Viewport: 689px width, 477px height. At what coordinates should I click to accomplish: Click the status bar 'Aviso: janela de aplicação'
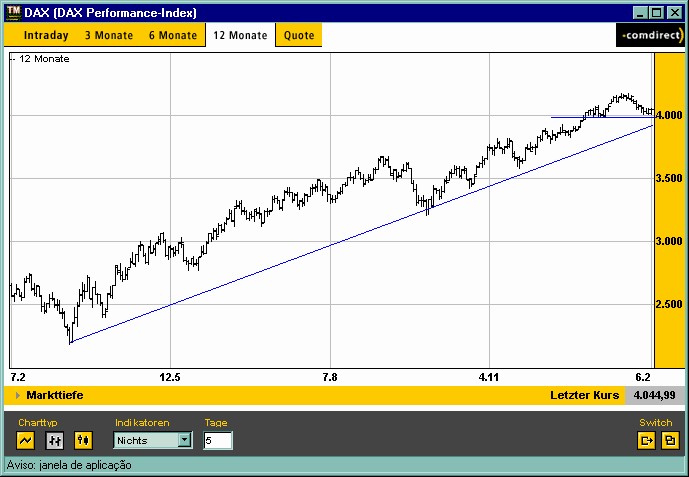click(x=69, y=465)
